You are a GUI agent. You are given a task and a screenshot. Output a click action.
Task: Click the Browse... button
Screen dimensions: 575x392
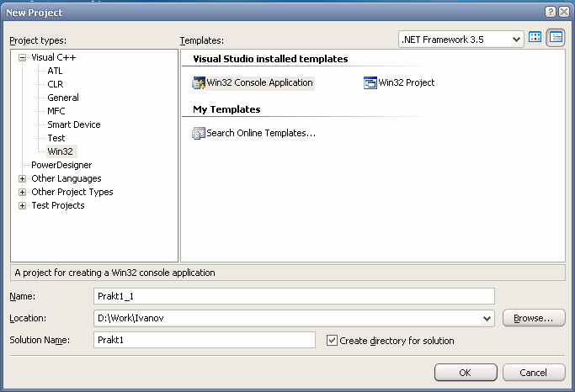tap(534, 318)
